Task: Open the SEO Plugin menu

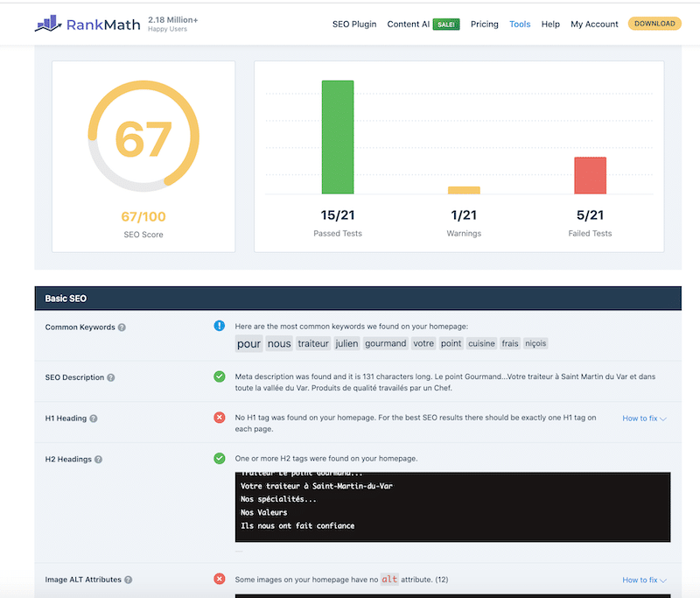Action: point(354,25)
